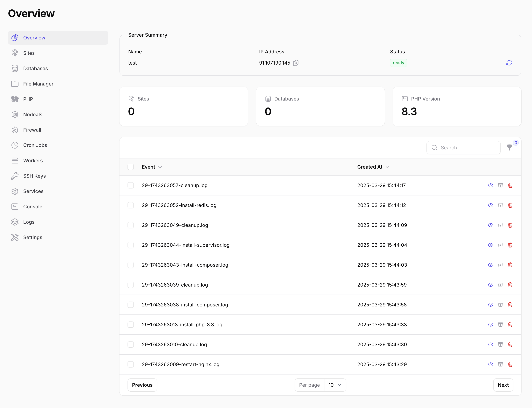Click the PHP Version 8.3 card
Viewport: 532px width, 408px height.
(457, 106)
